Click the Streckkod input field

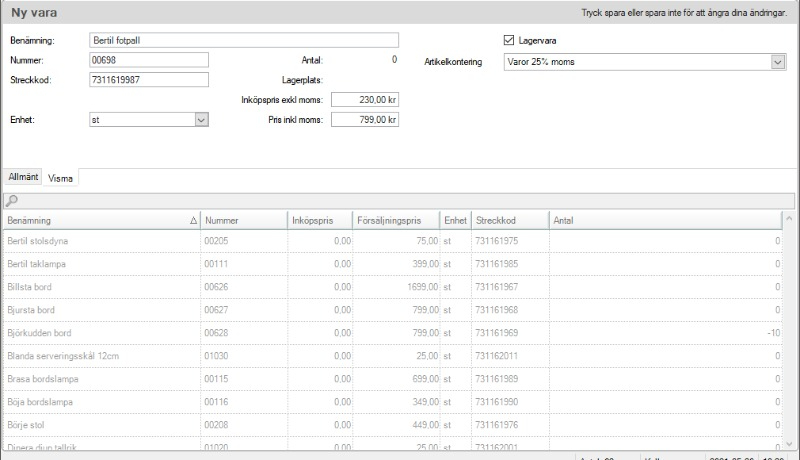pyautogui.click(x=149, y=80)
